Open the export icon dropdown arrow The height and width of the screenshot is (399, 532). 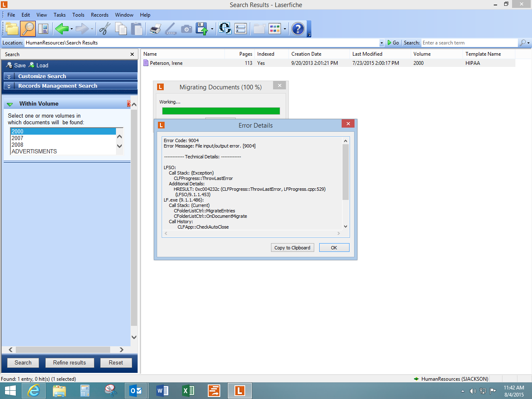tap(212, 29)
